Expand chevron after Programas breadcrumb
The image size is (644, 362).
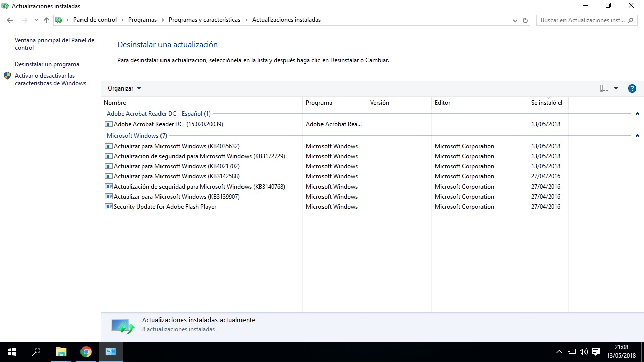pyautogui.click(x=163, y=20)
